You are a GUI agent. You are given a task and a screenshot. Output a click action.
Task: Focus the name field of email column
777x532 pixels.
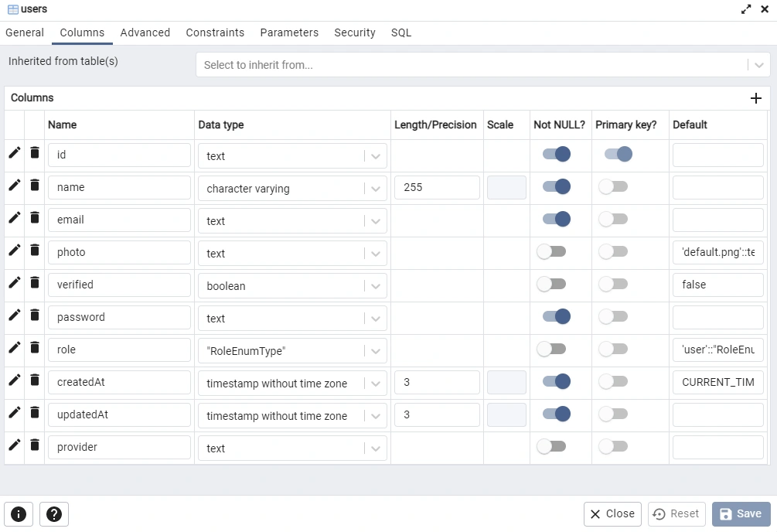(119, 220)
